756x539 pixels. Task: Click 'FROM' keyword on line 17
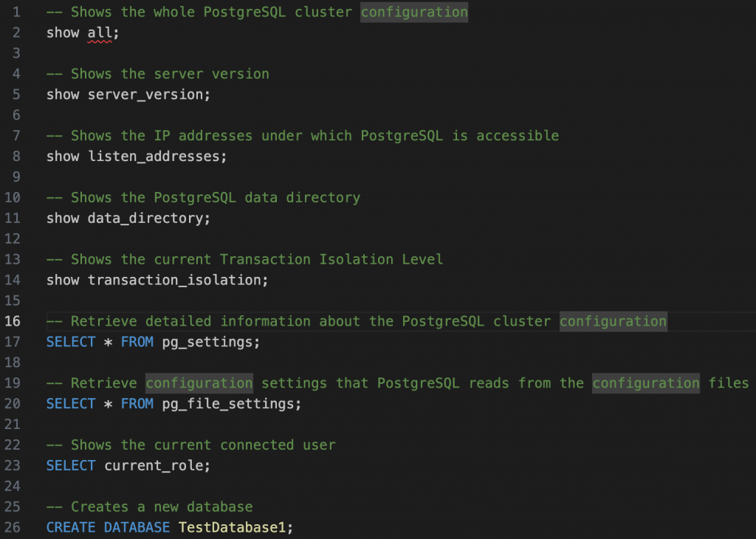tap(137, 342)
